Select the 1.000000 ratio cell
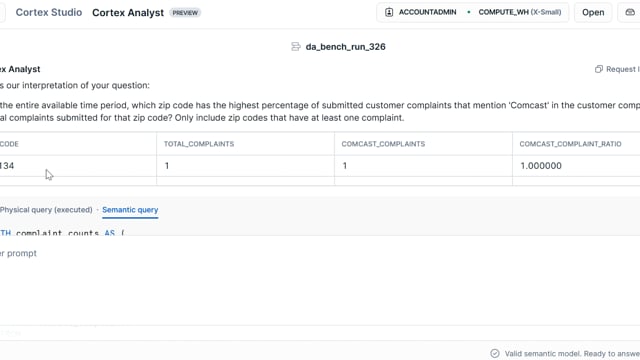This screenshot has width=640, height=360. [576, 166]
